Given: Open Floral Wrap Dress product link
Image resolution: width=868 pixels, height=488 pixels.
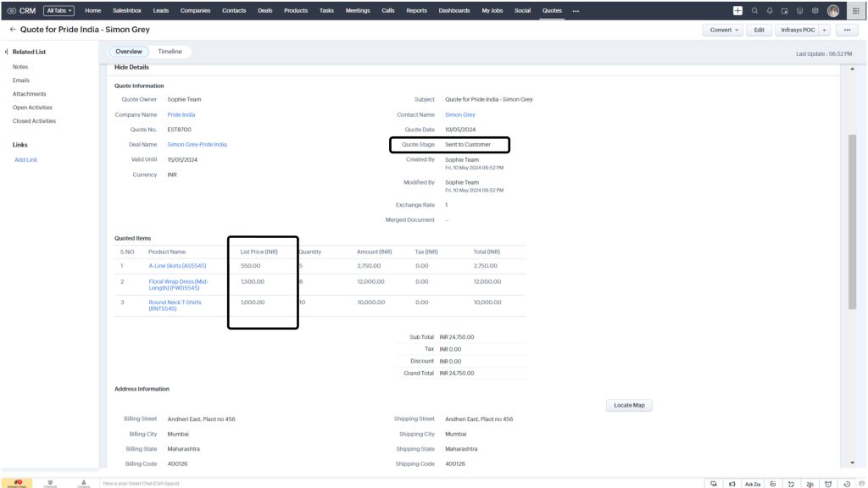Looking at the screenshot, I should (x=178, y=285).
